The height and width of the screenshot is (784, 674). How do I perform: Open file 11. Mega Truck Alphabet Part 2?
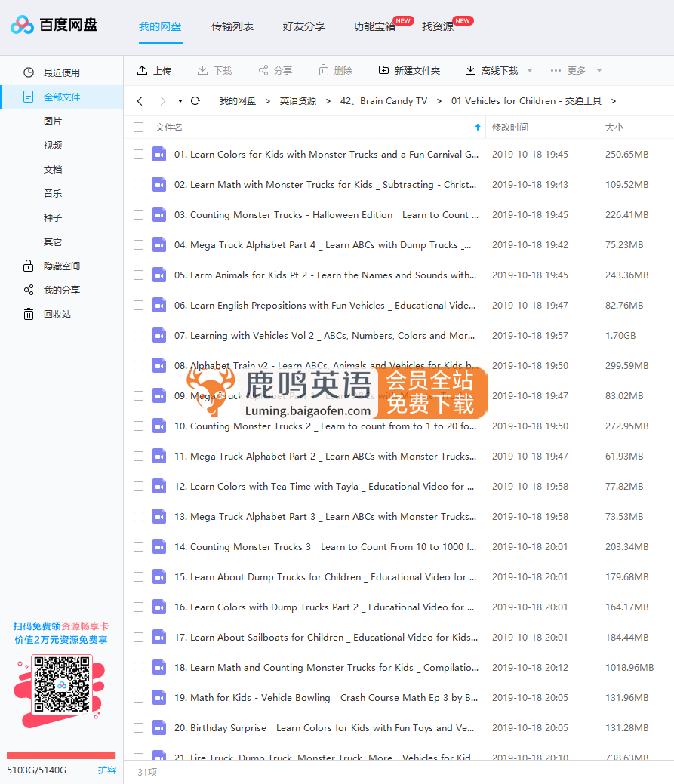[325, 456]
